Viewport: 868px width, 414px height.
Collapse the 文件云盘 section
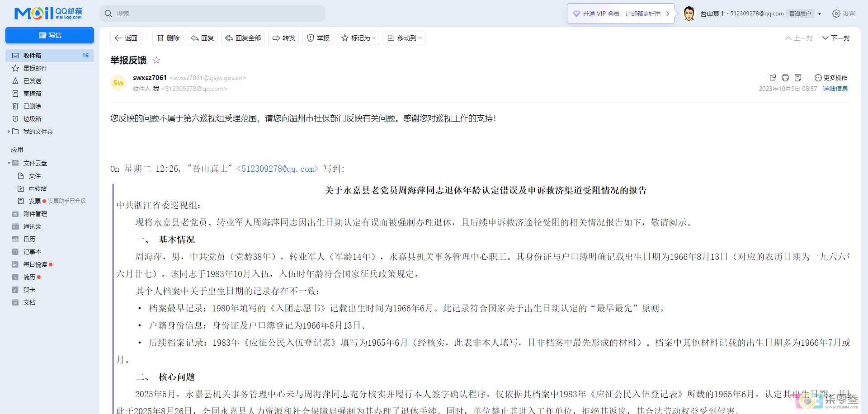(x=9, y=163)
